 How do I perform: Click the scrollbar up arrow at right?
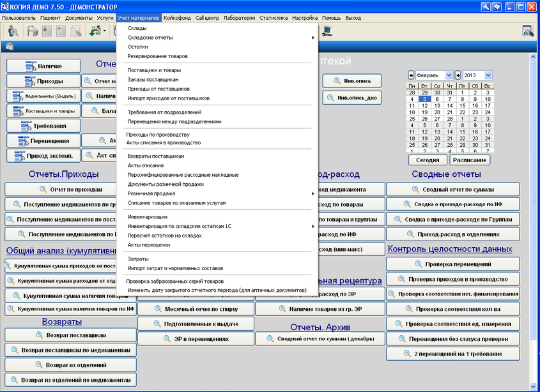pos(533,56)
